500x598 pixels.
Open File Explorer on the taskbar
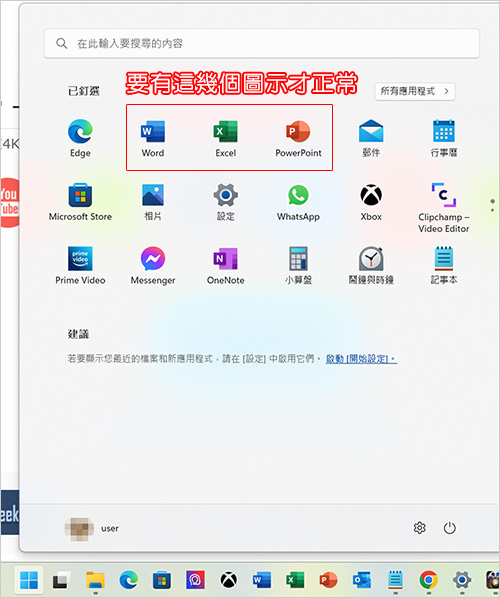coord(95,580)
